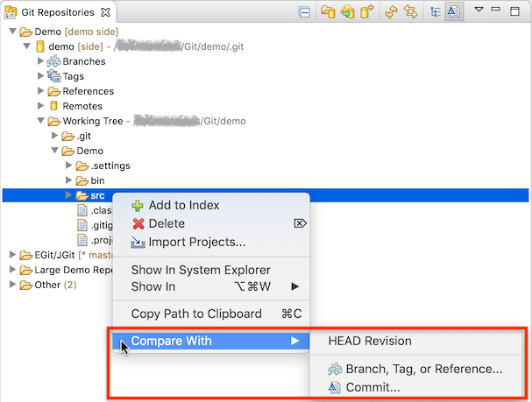Collapse the Working Tree node
This screenshot has height=402, width=532.
point(40,121)
